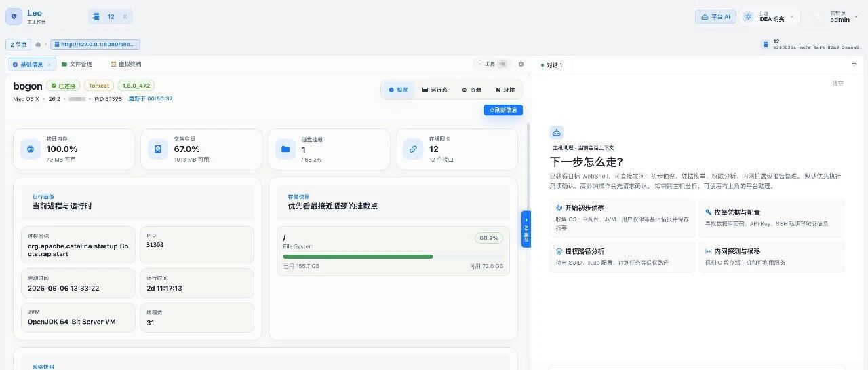Screen dimensions: 868x370
Task: Click the main panel vertical scrollbar
Action: pos(528,166)
